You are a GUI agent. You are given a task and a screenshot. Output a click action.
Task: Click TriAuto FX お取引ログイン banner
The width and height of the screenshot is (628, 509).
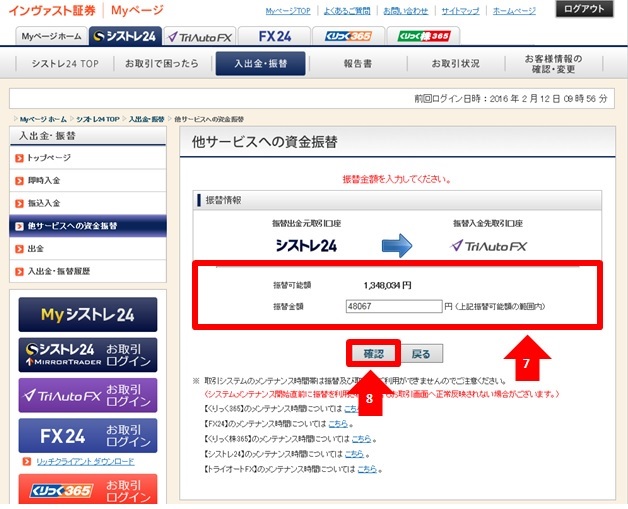(x=88, y=395)
